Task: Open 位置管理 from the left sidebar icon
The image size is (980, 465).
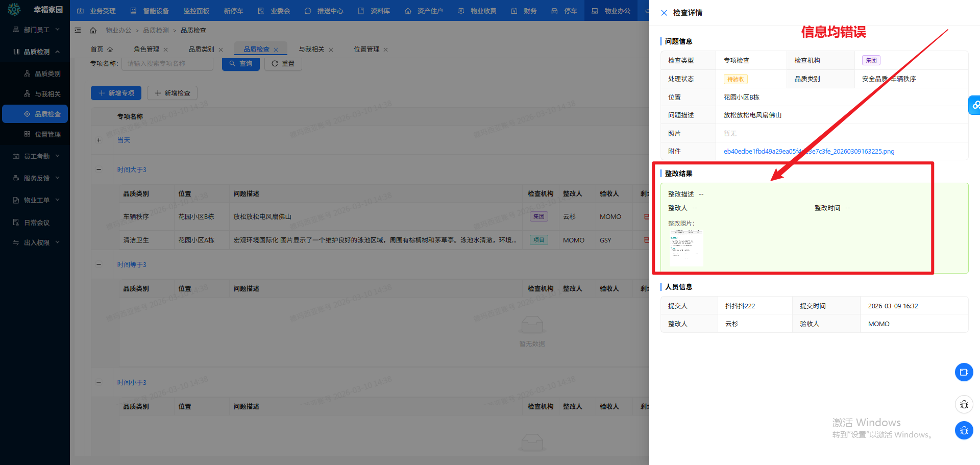Action: click(x=28, y=134)
